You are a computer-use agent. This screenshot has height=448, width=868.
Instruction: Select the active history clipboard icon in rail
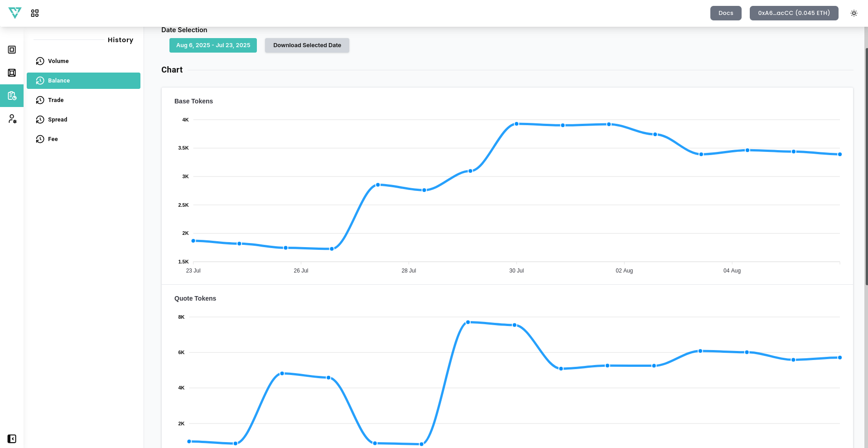(x=12, y=96)
